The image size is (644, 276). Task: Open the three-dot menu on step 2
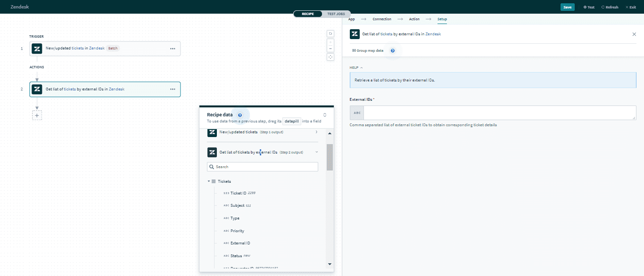[x=173, y=89]
